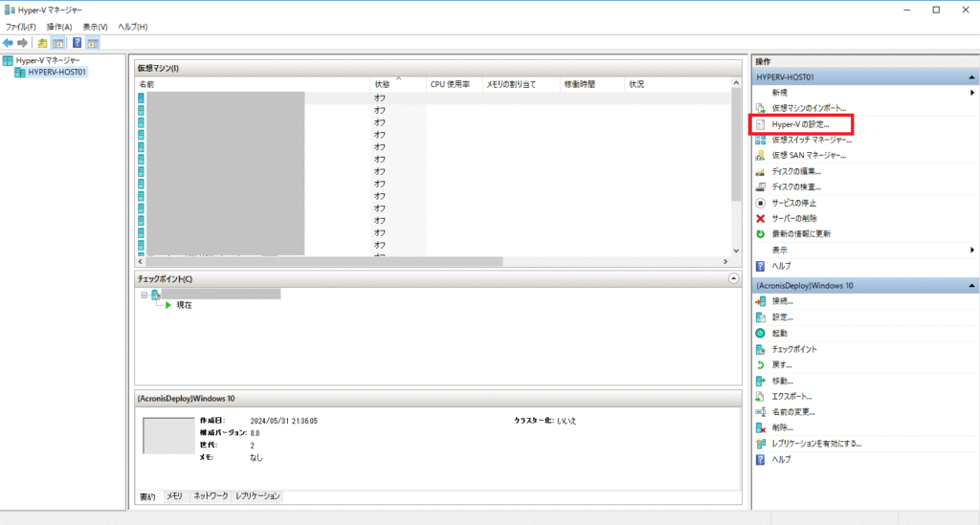Image resolution: width=980 pixels, height=525 pixels.
Task: Click 移動 action
Action: click(783, 381)
